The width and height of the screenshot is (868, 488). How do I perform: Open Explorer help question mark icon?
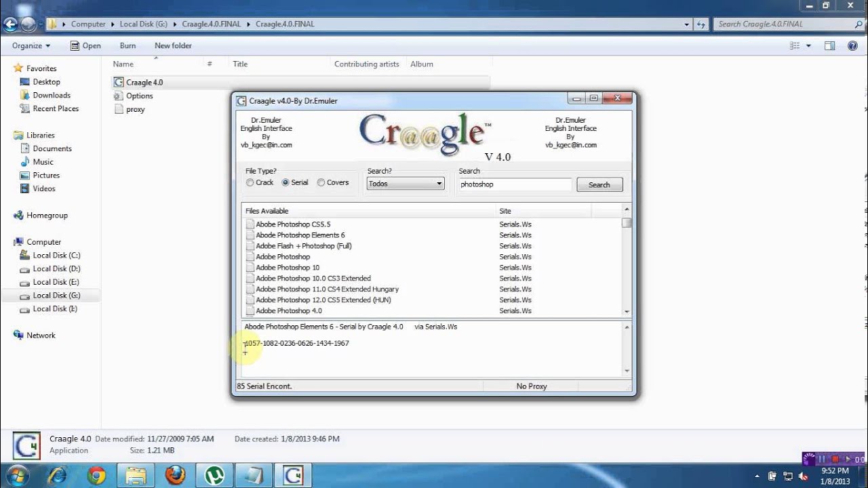[852, 45]
